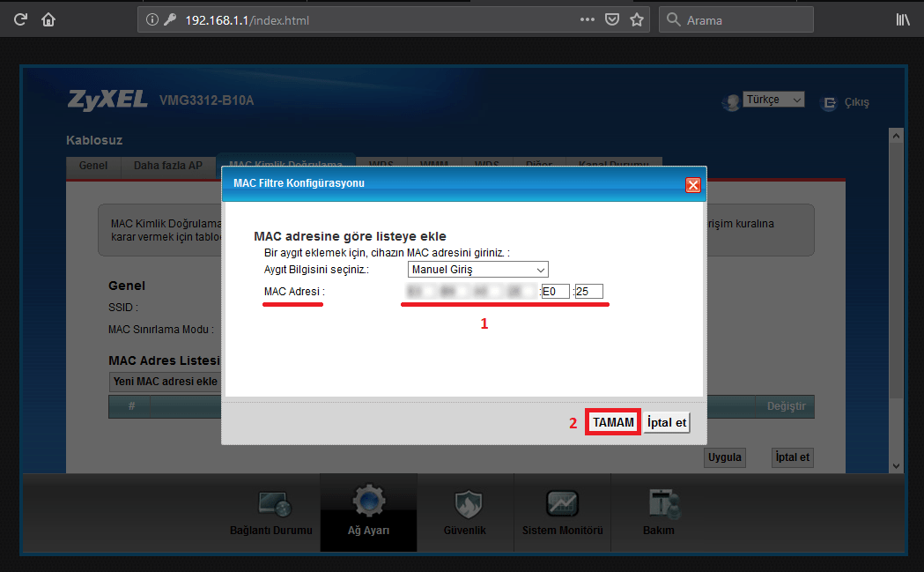The width and height of the screenshot is (924, 572).
Task: Open Bağlantı Durumu section icon
Action: coord(275,504)
